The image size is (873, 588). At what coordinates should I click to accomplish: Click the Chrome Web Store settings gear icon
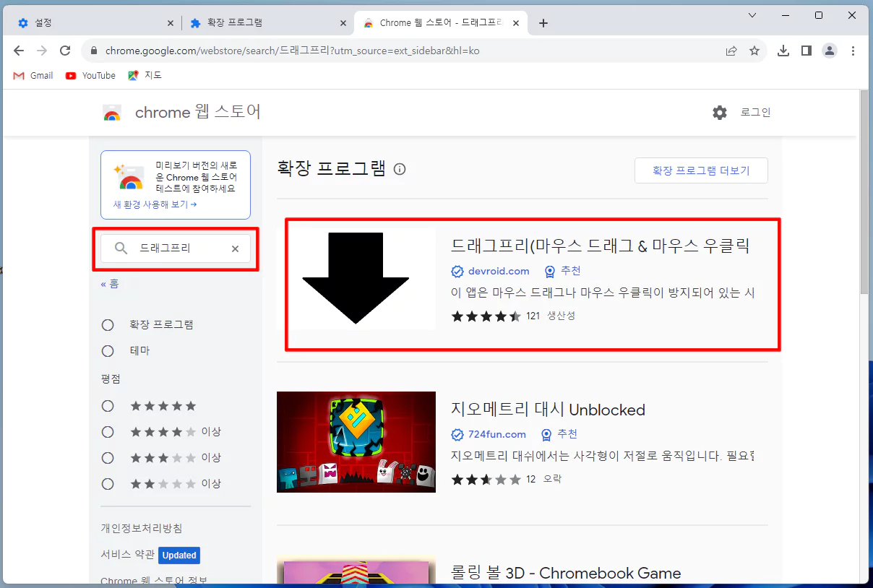point(719,113)
